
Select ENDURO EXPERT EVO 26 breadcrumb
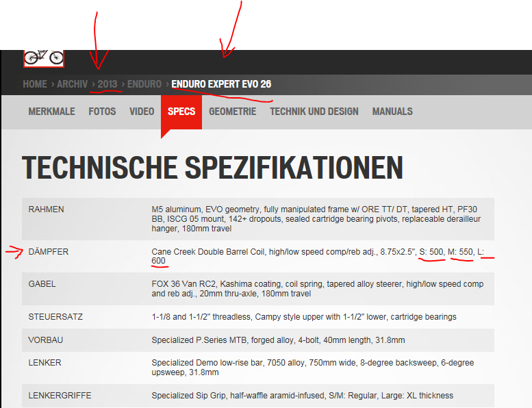coord(221,84)
